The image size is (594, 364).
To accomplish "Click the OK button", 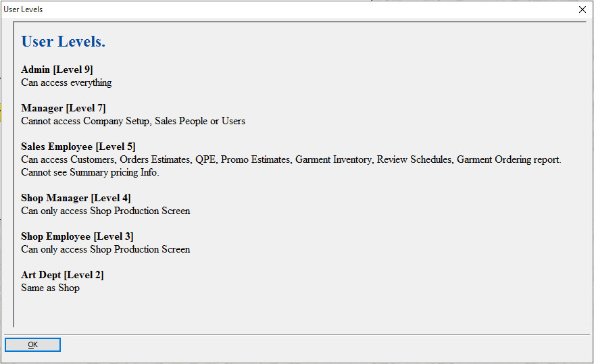I will [x=32, y=345].
